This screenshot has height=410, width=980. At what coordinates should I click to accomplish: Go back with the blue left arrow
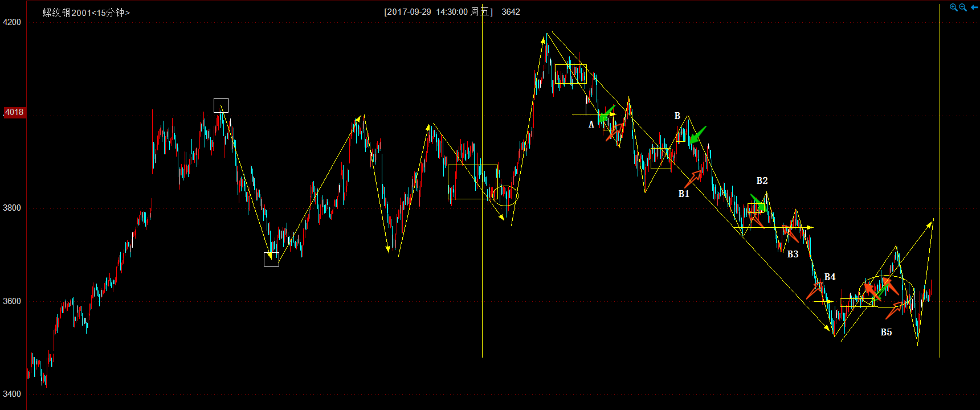[974, 7]
